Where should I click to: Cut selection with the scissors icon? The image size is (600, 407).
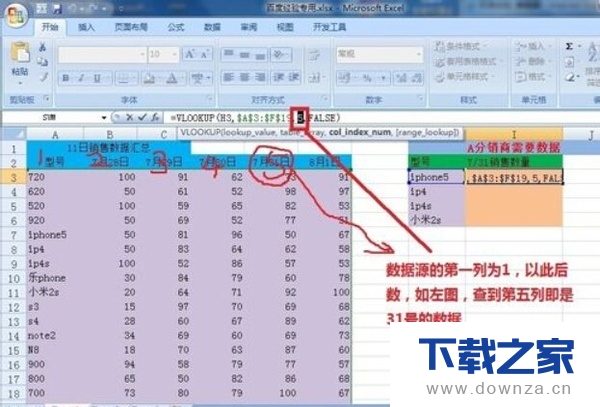pyautogui.click(x=42, y=47)
